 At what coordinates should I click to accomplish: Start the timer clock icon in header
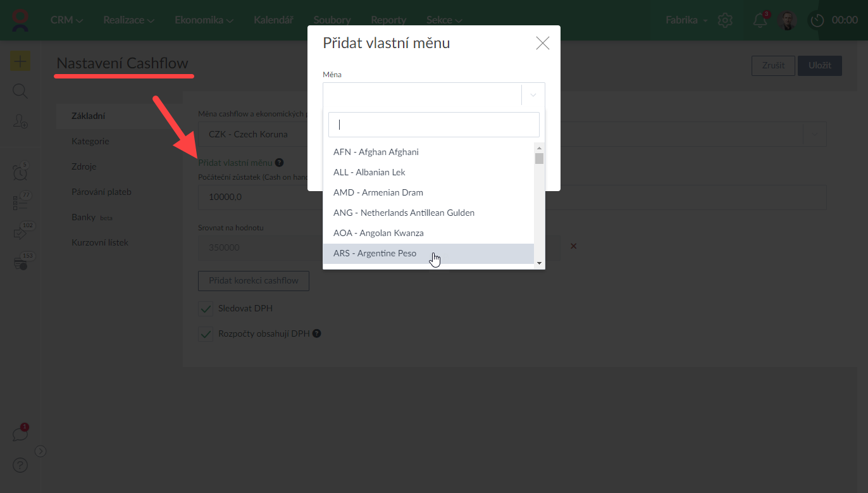817,20
